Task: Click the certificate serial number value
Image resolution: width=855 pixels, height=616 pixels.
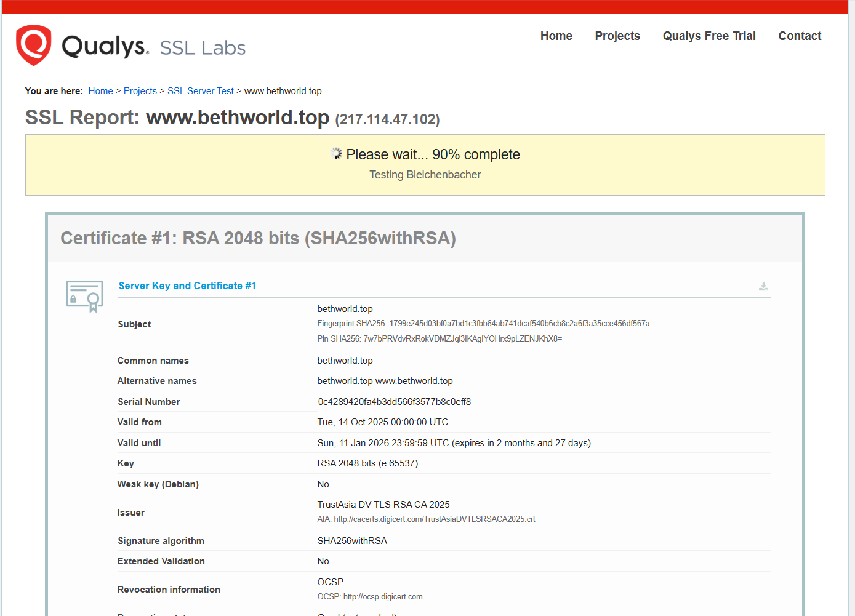Action: pos(394,402)
